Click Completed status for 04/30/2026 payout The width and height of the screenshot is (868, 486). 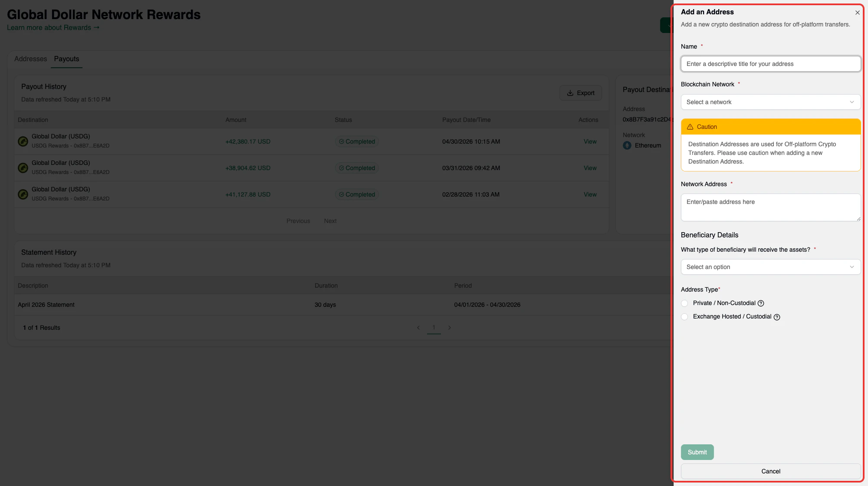coord(357,141)
